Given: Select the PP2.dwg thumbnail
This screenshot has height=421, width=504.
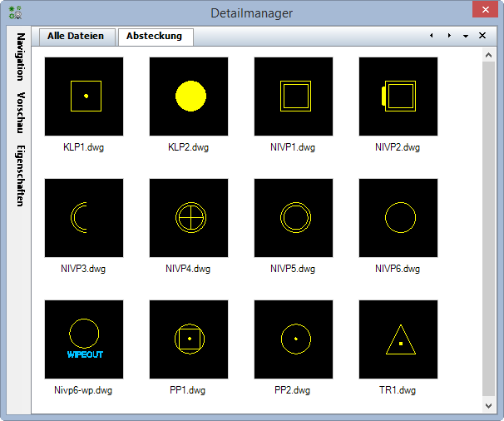Looking at the screenshot, I should pos(294,339).
